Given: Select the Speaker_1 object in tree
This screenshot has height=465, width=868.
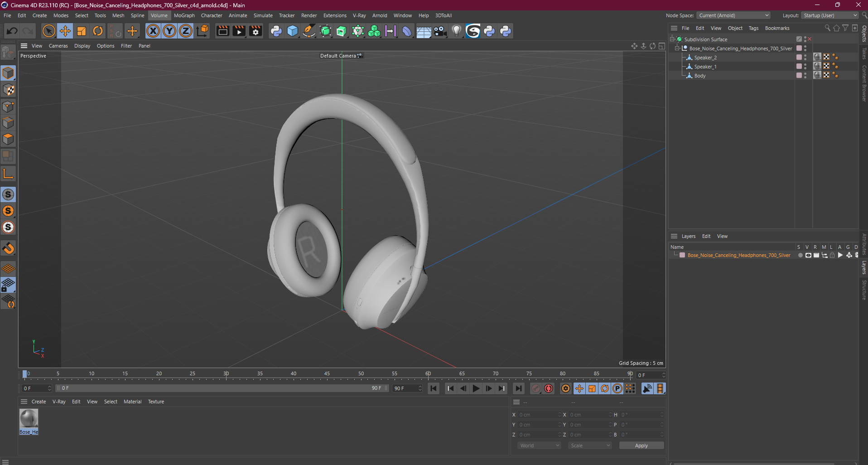Looking at the screenshot, I should [x=705, y=67].
